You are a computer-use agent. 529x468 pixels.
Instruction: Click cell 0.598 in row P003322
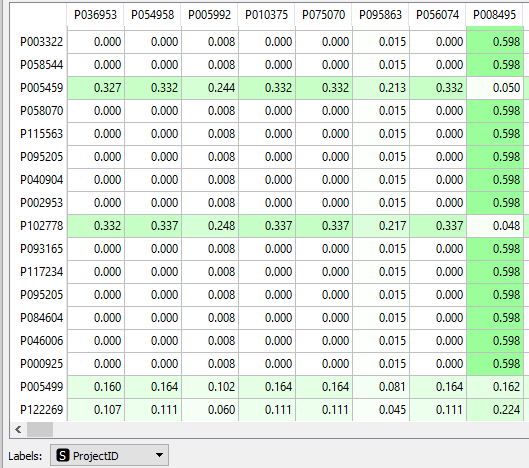tap(495, 42)
